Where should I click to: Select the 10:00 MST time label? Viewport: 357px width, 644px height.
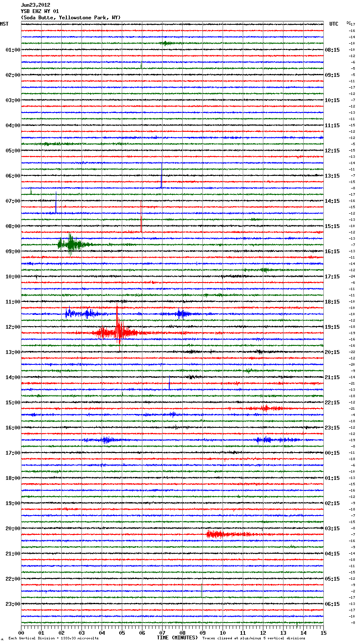pyautogui.click(x=13, y=277)
